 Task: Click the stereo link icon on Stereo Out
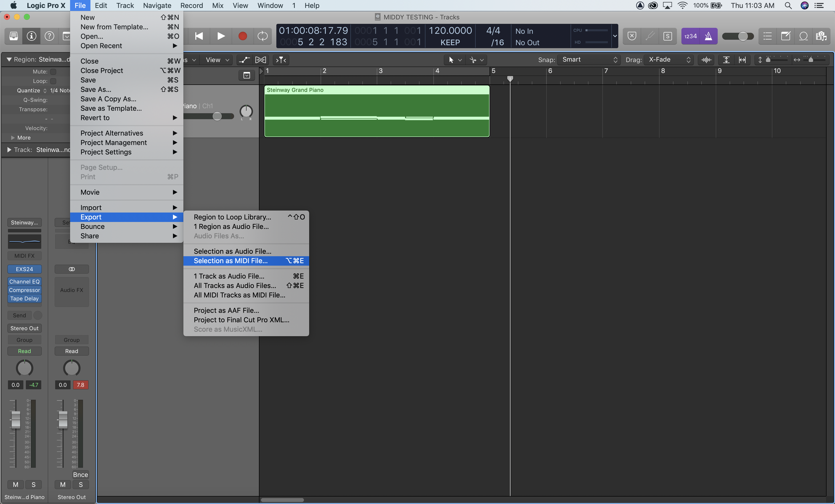(72, 269)
